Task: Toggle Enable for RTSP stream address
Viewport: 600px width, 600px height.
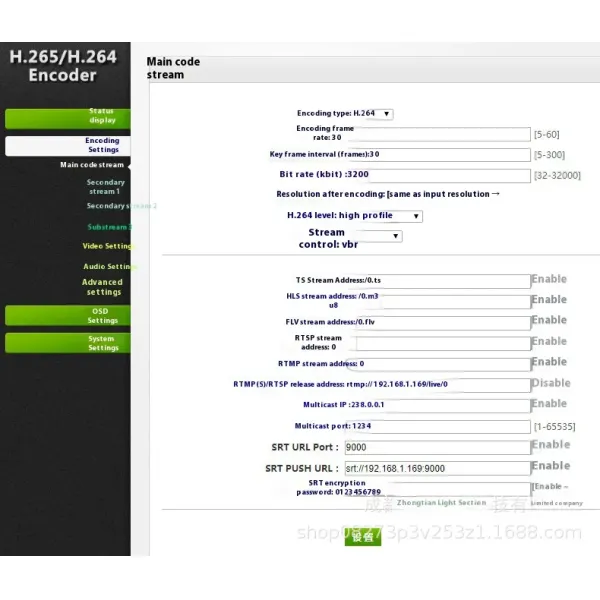Action: tap(549, 341)
